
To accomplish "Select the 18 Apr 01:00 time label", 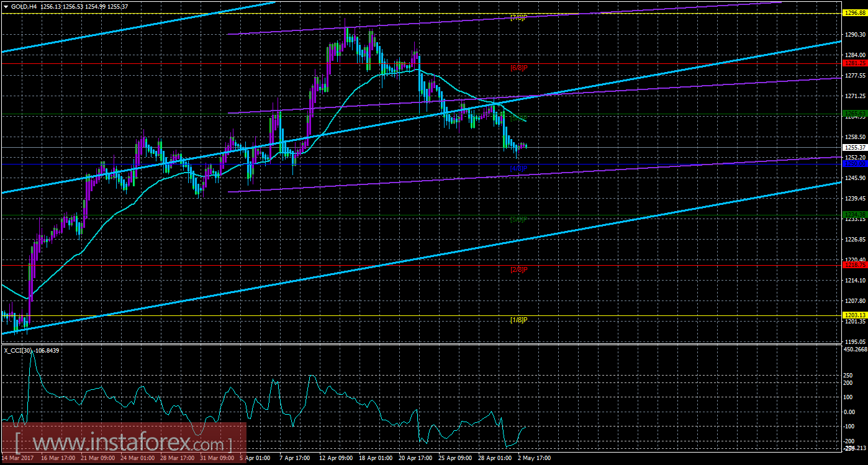I will click(376, 458).
